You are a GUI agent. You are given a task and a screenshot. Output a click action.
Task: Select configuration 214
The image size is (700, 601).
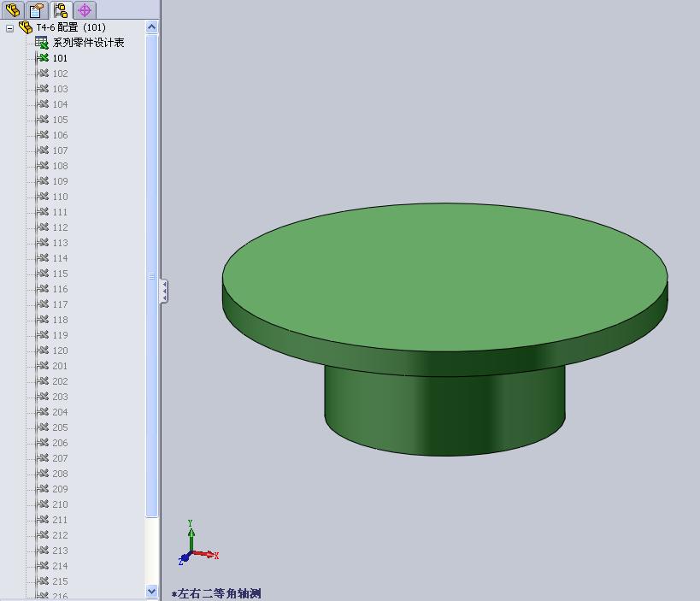coord(61,567)
